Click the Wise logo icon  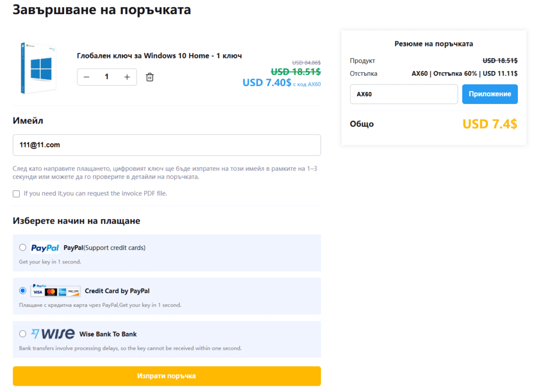point(53,333)
